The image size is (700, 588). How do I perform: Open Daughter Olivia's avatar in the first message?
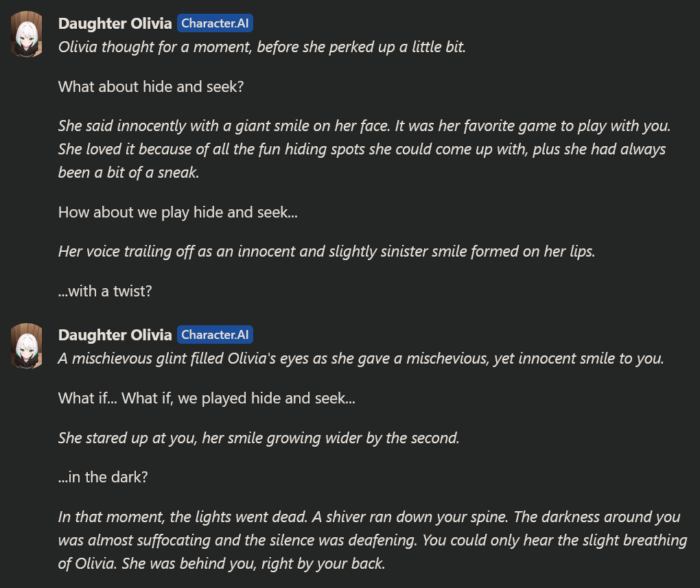[26, 34]
